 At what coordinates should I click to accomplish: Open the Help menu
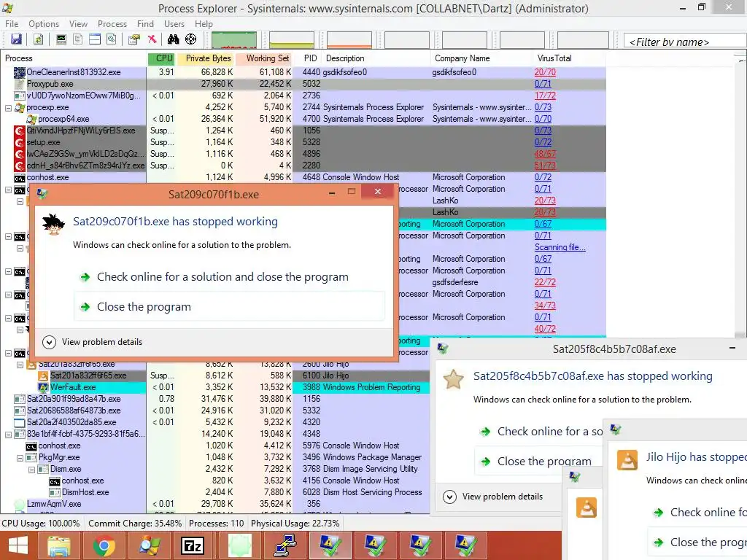[204, 24]
